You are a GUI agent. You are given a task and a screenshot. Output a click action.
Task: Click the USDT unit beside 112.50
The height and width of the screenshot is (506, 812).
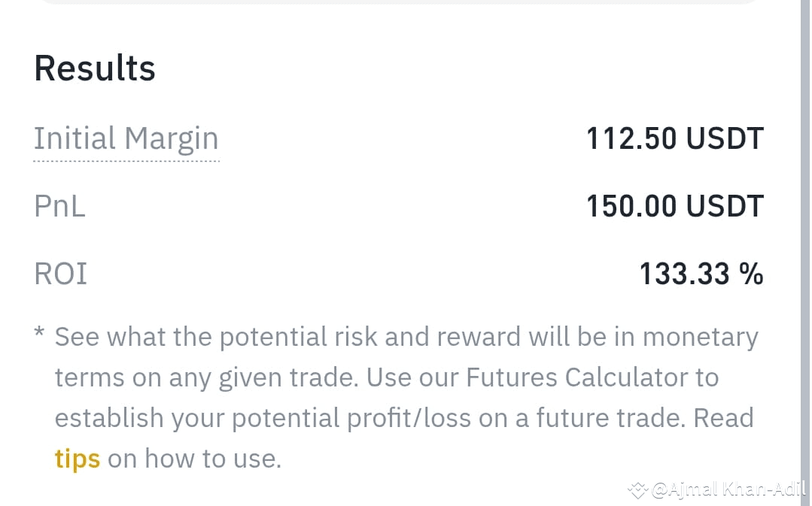[x=725, y=138]
